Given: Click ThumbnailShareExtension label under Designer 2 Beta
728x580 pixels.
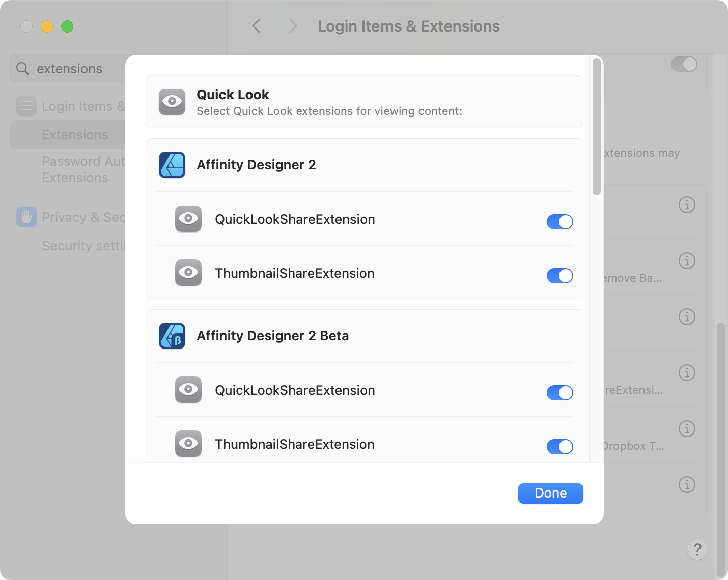Looking at the screenshot, I should click(295, 444).
